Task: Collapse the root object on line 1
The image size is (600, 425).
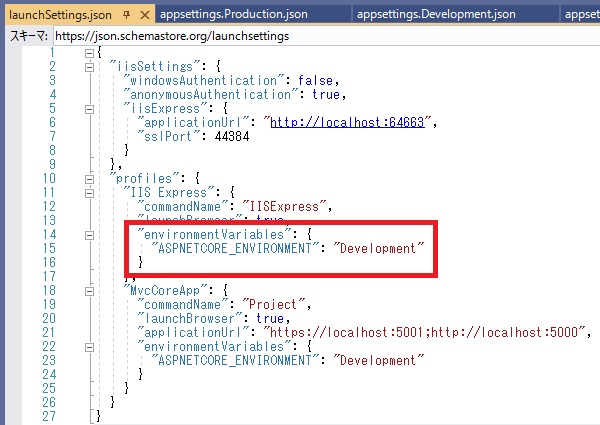Action: pyautogui.click(x=89, y=53)
